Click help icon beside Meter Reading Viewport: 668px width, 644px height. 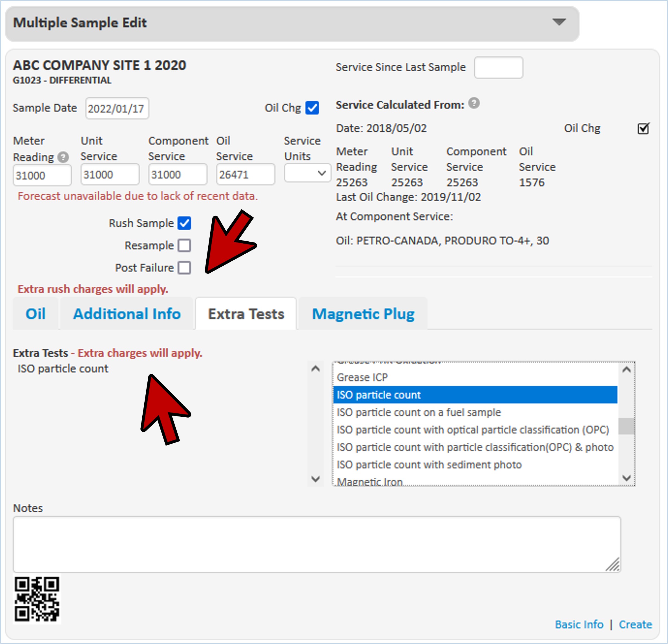click(x=63, y=157)
